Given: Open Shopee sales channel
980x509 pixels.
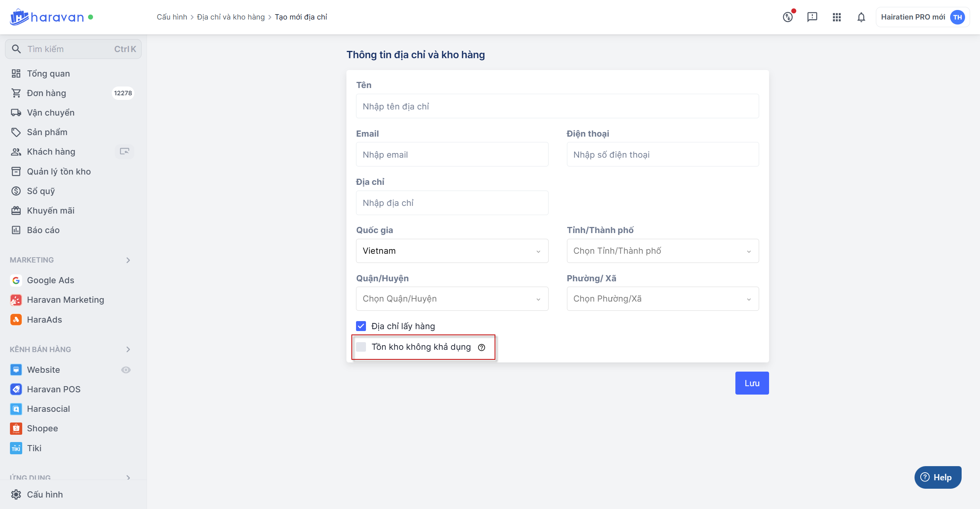Looking at the screenshot, I should point(42,428).
